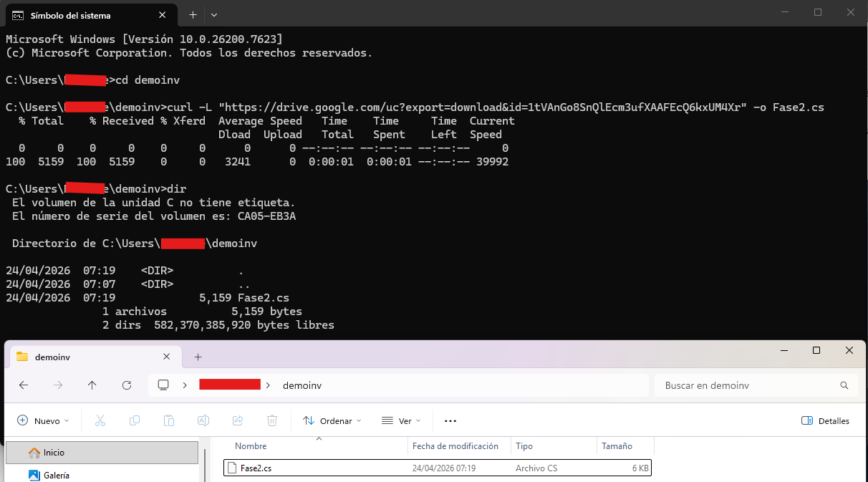Open terminal tab dropdown menu
Screen dimensions: 868x482
[x=214, y=14]
